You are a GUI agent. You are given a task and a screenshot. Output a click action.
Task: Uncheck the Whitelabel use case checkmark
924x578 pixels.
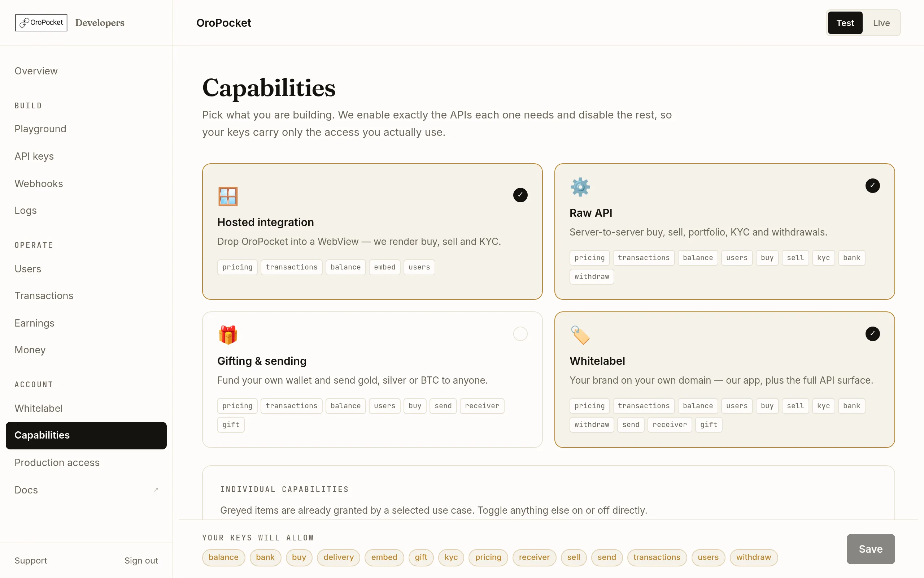[x=872, y=334]
